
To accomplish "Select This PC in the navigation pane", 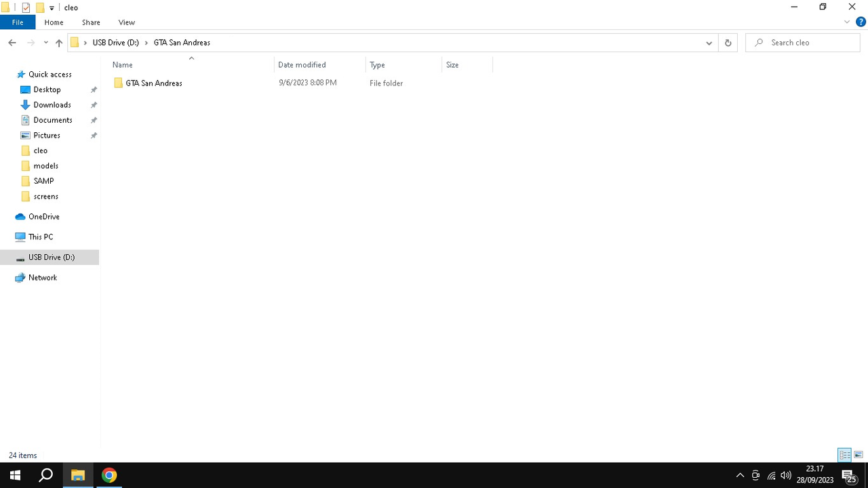I will tap(40, 237).
